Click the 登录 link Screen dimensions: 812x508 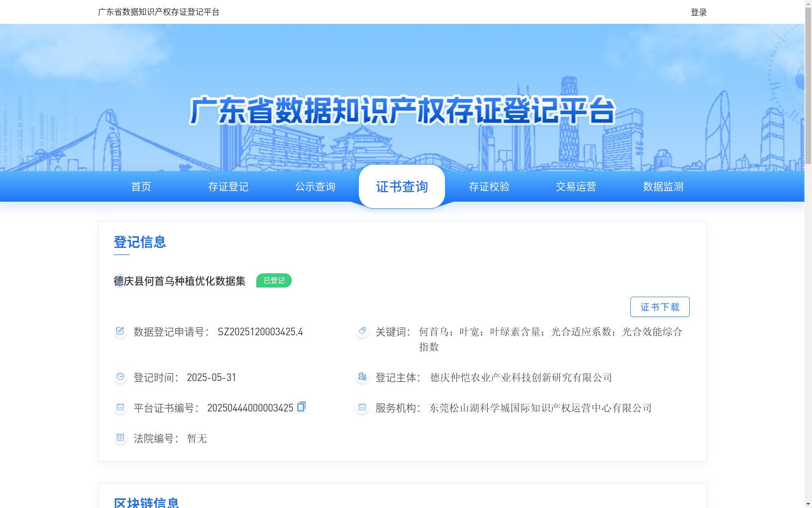pos(699,12)
